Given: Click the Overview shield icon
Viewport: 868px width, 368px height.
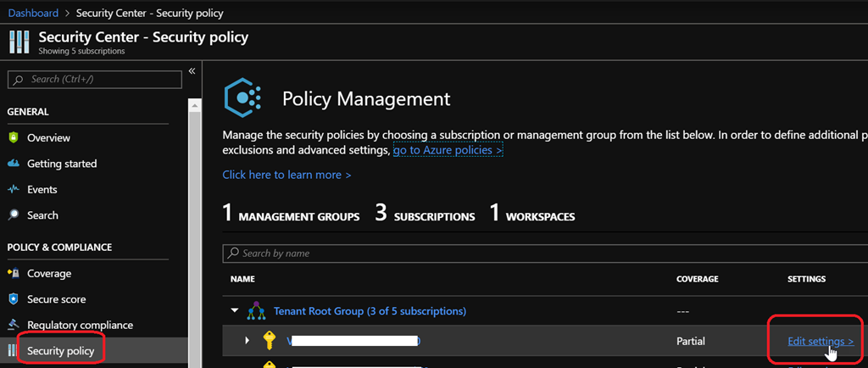Looking at the screenshot, I should (x=13, y=137).
